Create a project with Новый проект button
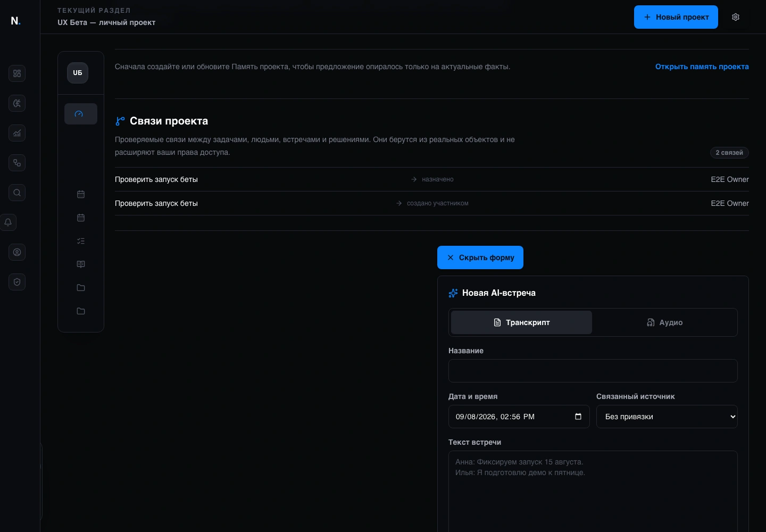Screen dimensions: 766x532 click(x=676, y=17)
